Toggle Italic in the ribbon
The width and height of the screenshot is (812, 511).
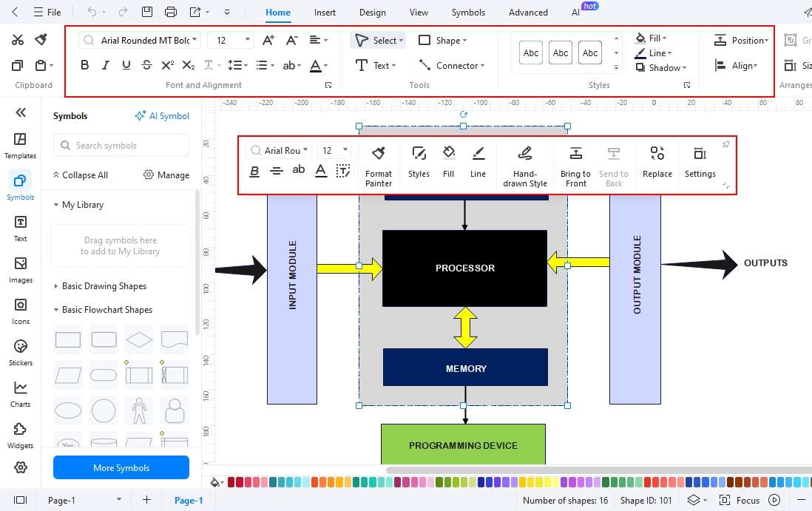tap(106, 65)
